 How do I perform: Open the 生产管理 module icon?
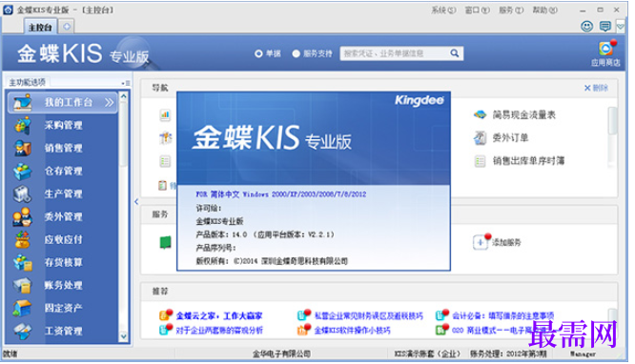pos(22,194)
